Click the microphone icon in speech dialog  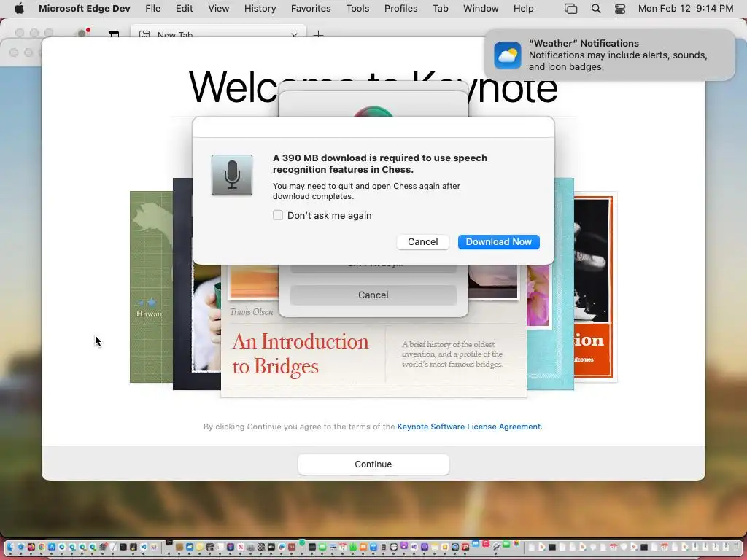coord(231,175)
